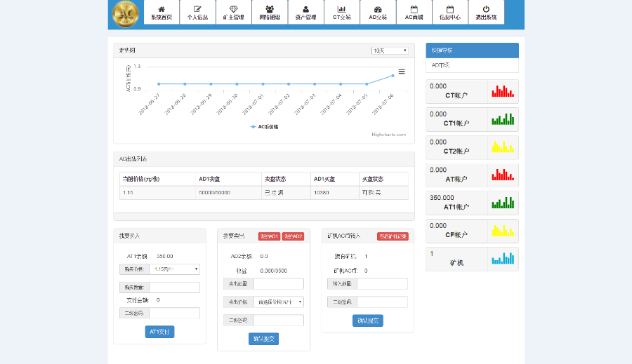Select the 2018-07-05 data point on chart
632x364 pixels.
tap(367, 84)
